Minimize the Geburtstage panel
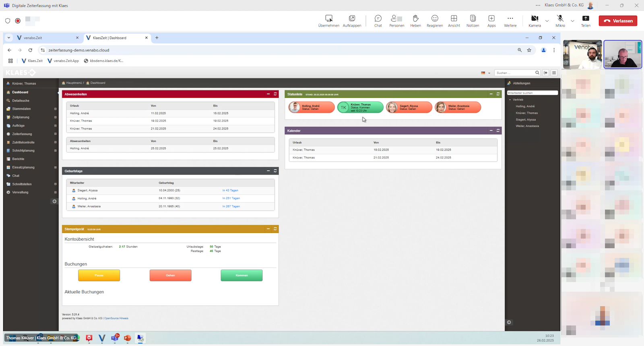Viewport: 644px width, 346px height. [x=268, y=171]
